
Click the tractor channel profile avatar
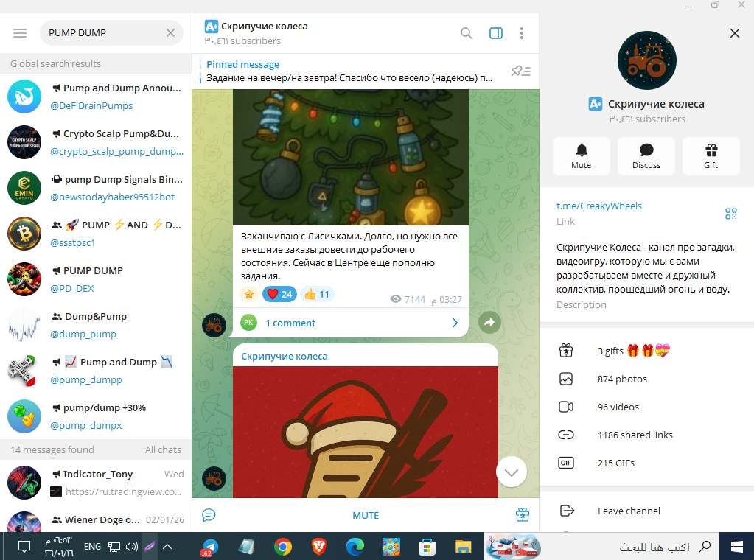pos(646,60)
